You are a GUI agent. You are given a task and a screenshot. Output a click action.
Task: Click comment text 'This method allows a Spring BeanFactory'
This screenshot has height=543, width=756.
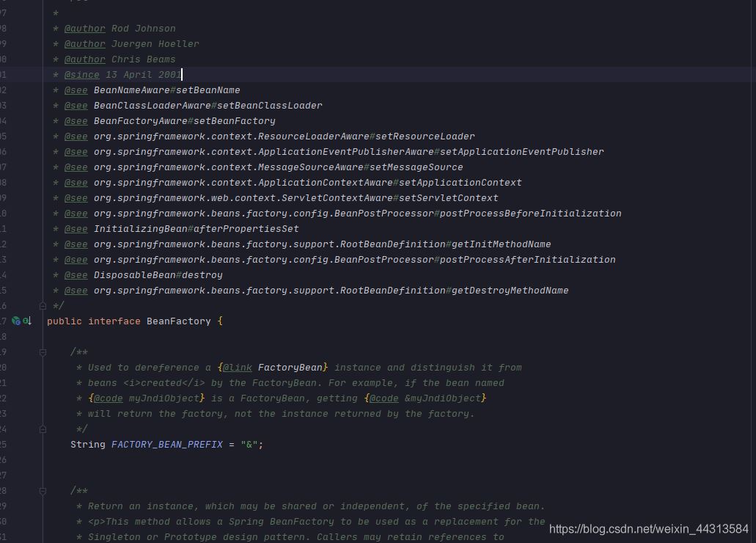pyautogui.click(x=220, y=522)
